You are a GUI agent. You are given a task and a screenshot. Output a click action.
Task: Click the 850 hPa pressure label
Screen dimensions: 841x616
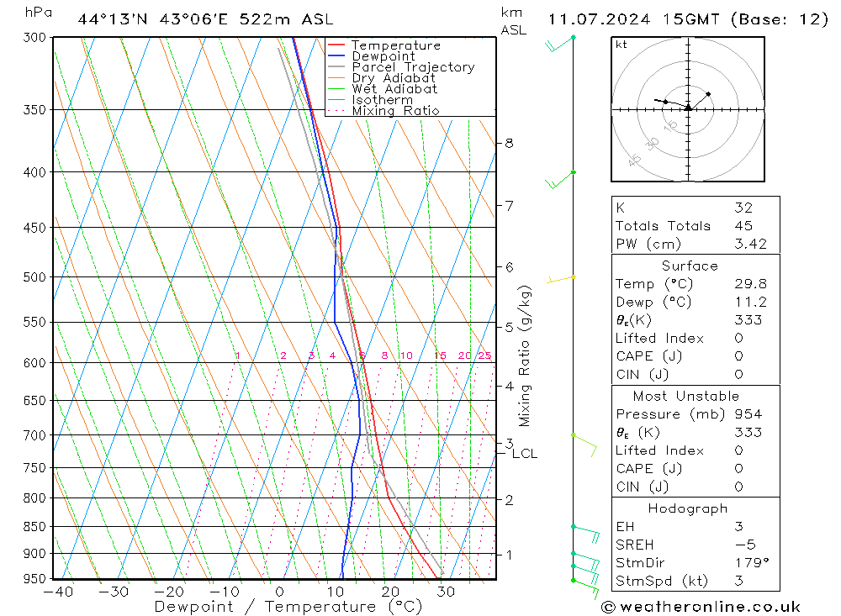pos(34,526)
